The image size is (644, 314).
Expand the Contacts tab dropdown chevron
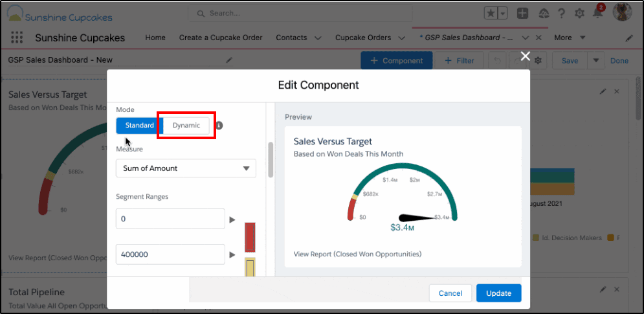point(318,38)
